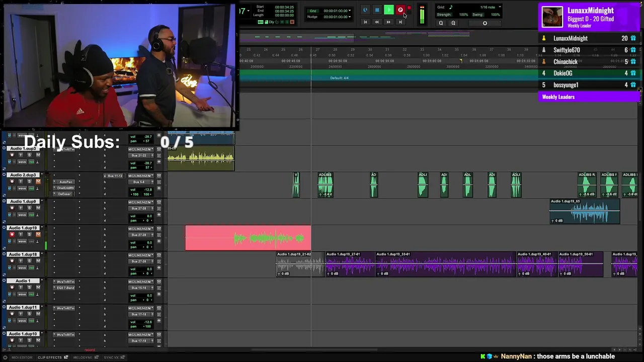Toggle the online sync button left of Stop
The height and width of the screenshot is (362, 644).
tap(365, 10)
